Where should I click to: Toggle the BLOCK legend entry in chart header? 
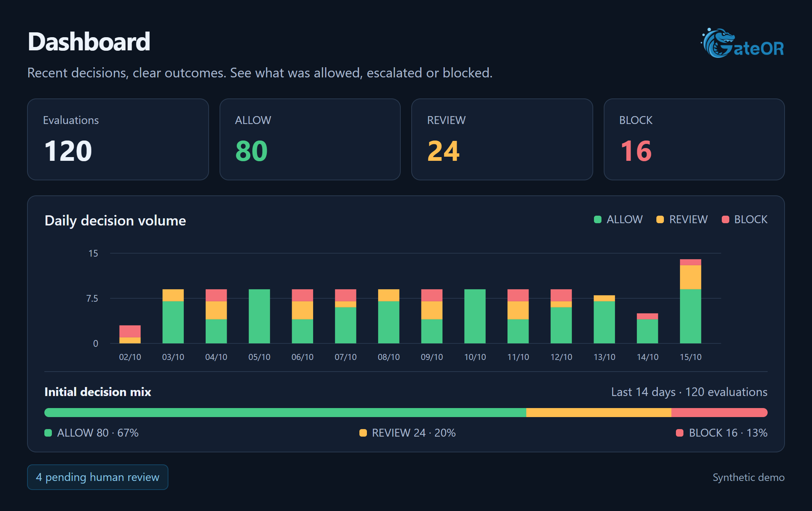[x=745, y=219]
